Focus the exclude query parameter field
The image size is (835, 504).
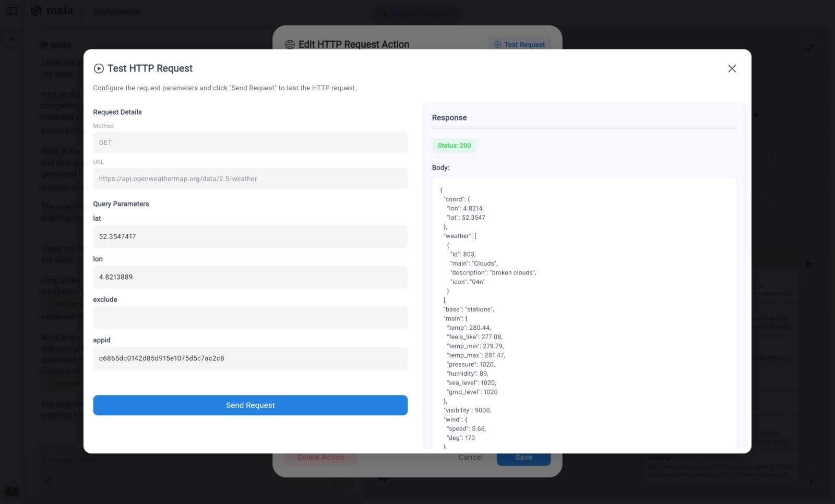coord(250,318)
